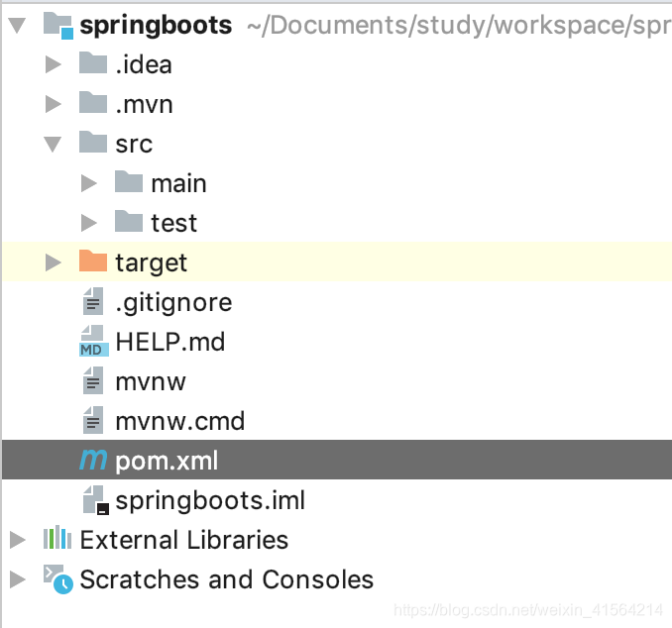Select the mvnw.cmd file name
The width and height of the screenshot is (672, 628).
coord(180,421)
